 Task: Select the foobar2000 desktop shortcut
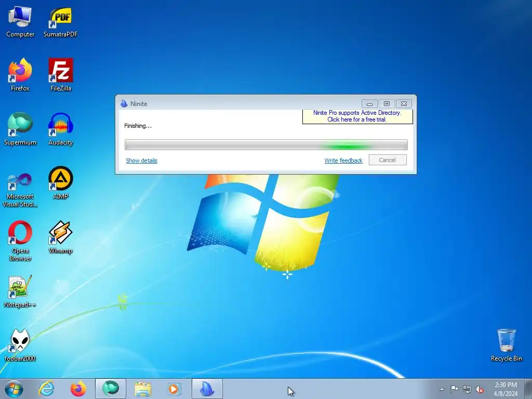pos(20,345)
